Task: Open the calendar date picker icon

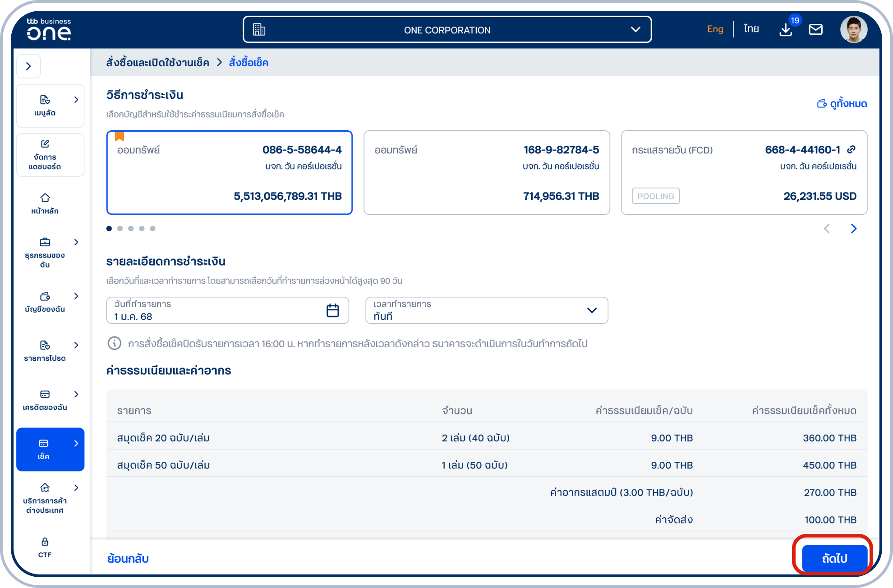Action: point(332,310)
